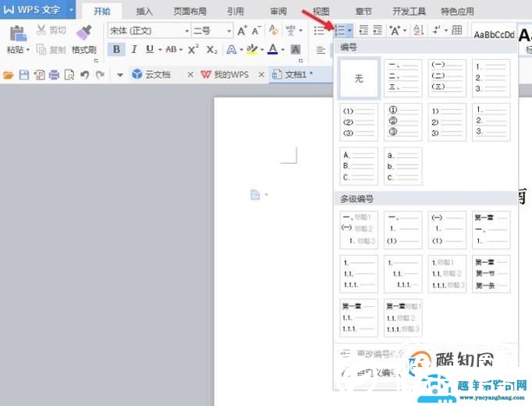Click the font color A button
The height and width of the screenshot is (406, 532).
(x=272, y=49)
